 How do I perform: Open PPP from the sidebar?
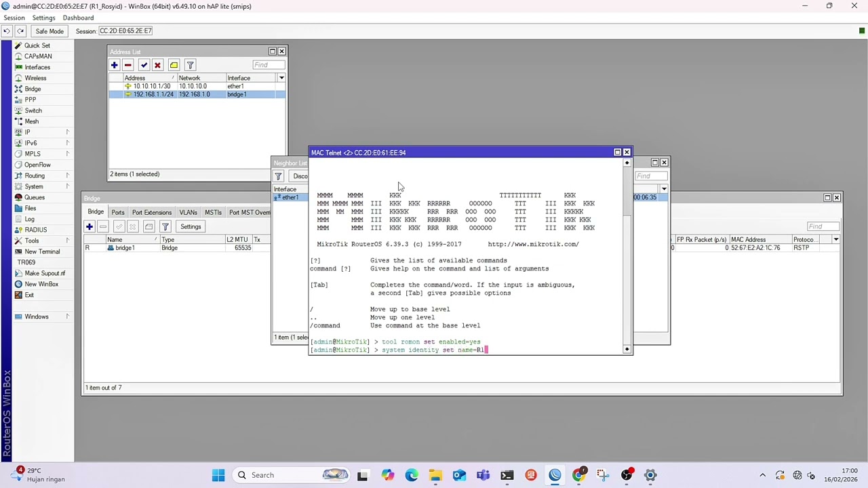(x=31, y=100)
